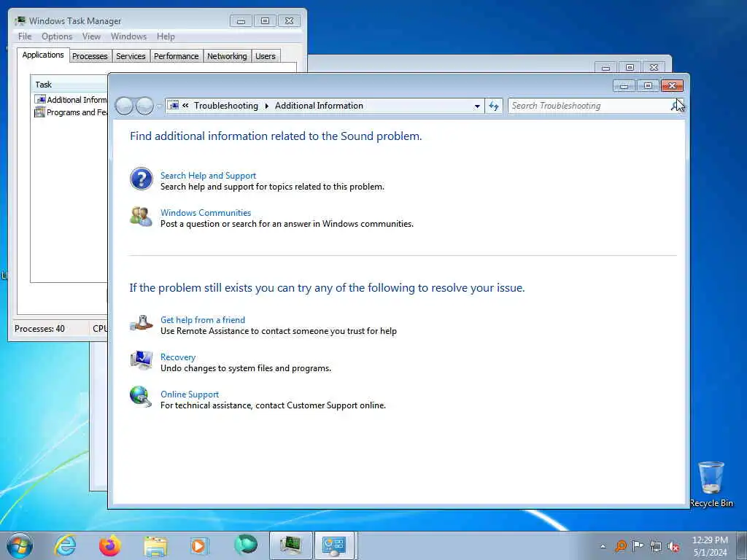Select the Programs and Features task row
747x560 pixels.
[x=71, y=112]
